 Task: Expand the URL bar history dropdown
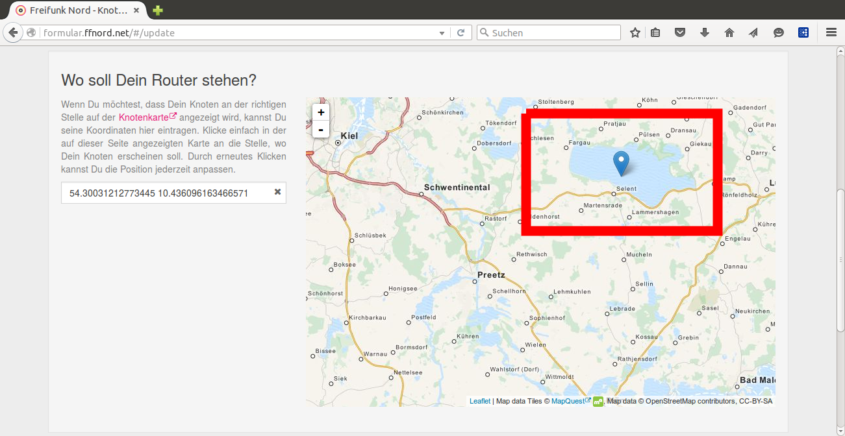tap(442, 32)
